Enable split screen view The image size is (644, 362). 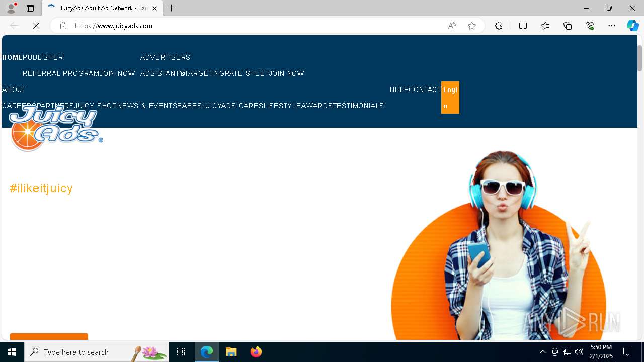pos(523,26)
